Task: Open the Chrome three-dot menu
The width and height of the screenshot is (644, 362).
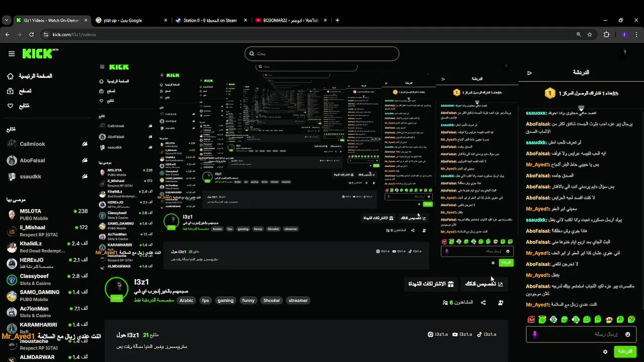Action: (x=637, y=34)
